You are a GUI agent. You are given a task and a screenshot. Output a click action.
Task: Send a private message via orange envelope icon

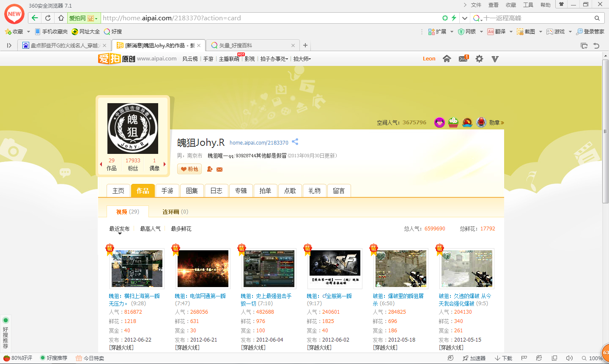pos(219,170)
